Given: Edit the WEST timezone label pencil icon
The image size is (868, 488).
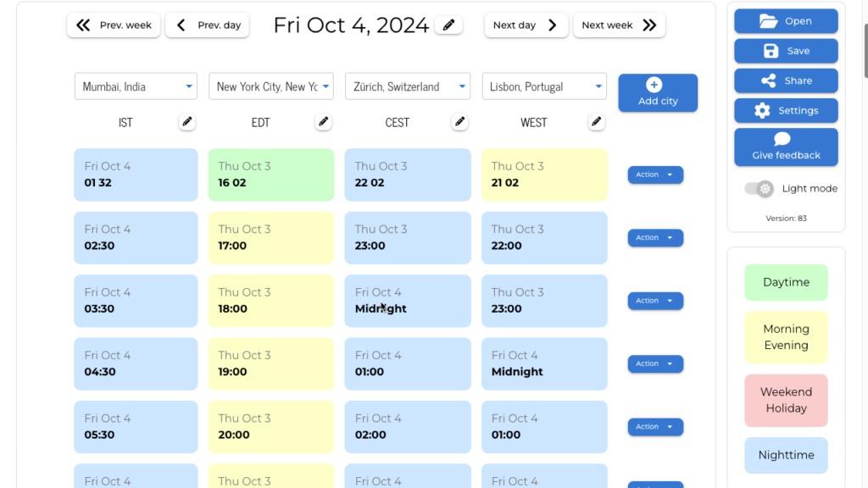Looking at the screenshot, I should (596, 122).
